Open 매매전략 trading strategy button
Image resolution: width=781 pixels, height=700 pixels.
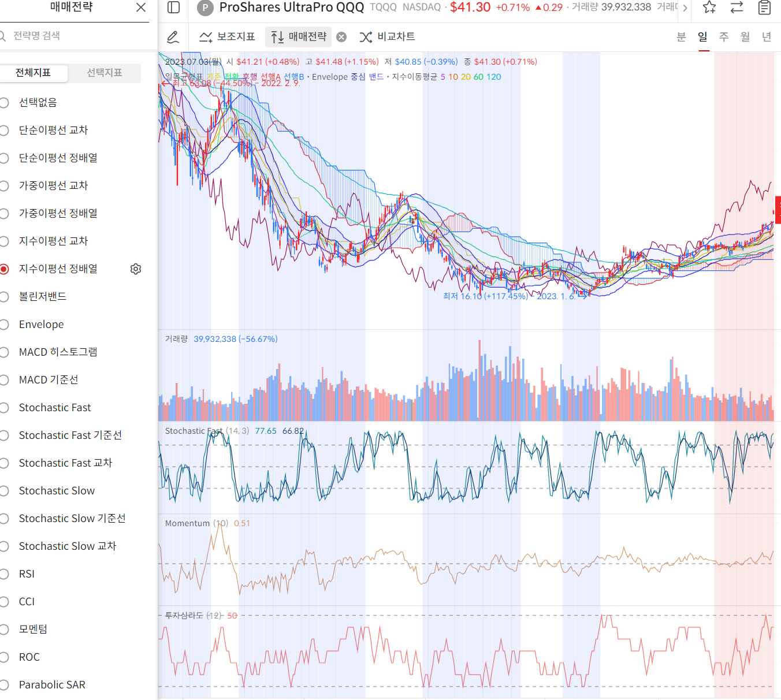tap(299, 37)
